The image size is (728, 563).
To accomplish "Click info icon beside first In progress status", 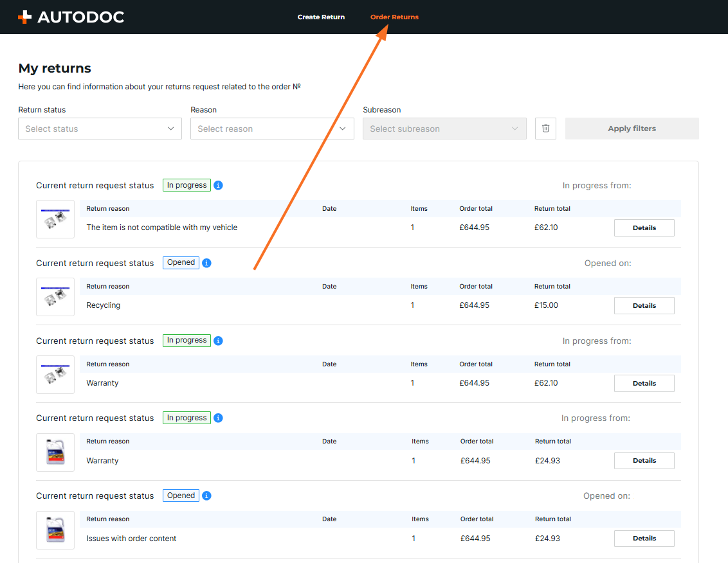I will 218,186.
